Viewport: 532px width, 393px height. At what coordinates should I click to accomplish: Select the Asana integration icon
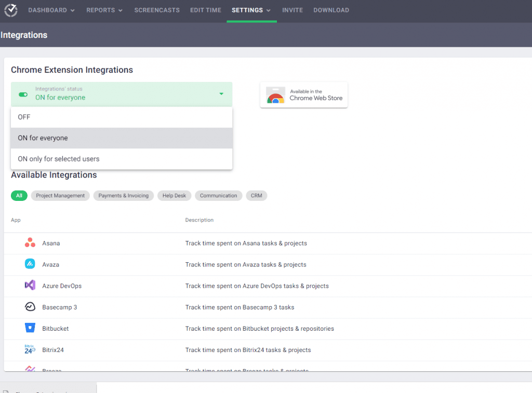tap(30, 243)
